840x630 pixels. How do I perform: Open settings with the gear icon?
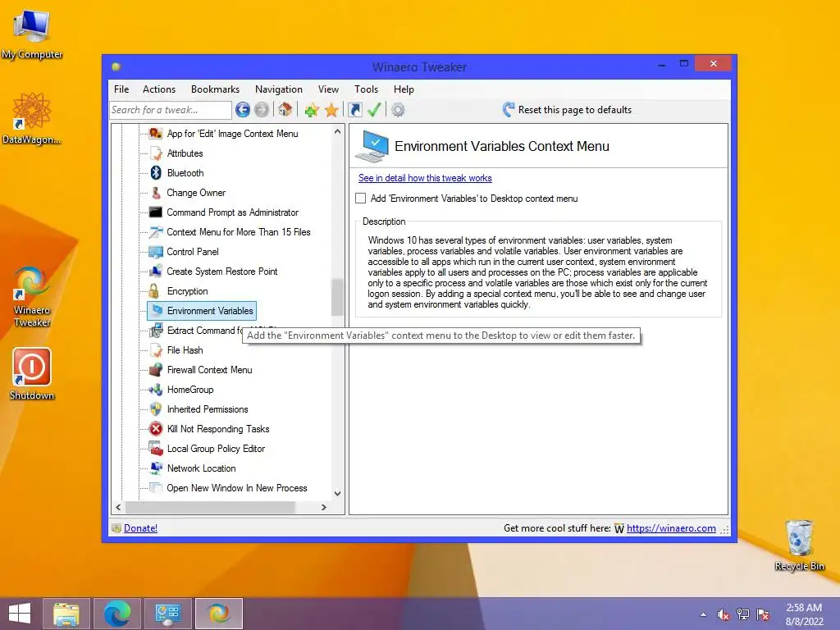coord(398,110)
